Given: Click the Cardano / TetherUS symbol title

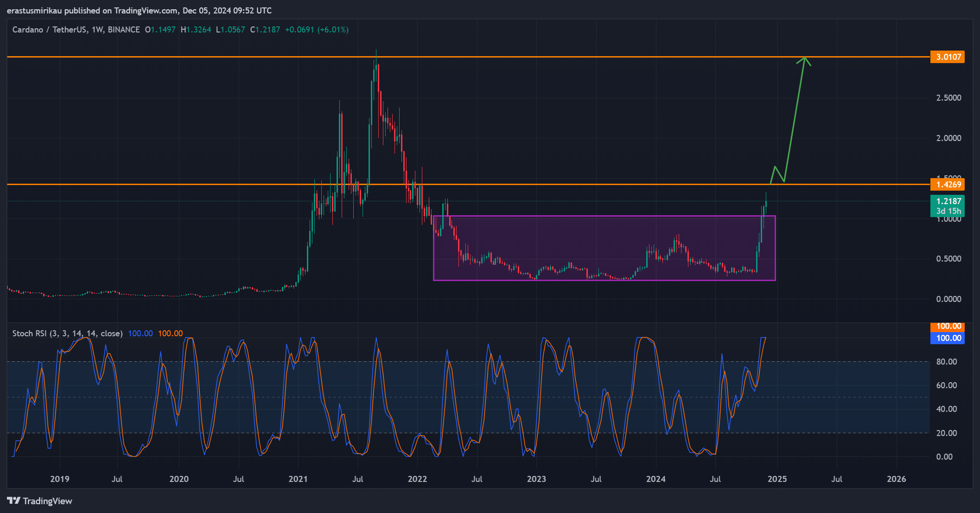Looking at the screenshot, I should click(50, 30).
